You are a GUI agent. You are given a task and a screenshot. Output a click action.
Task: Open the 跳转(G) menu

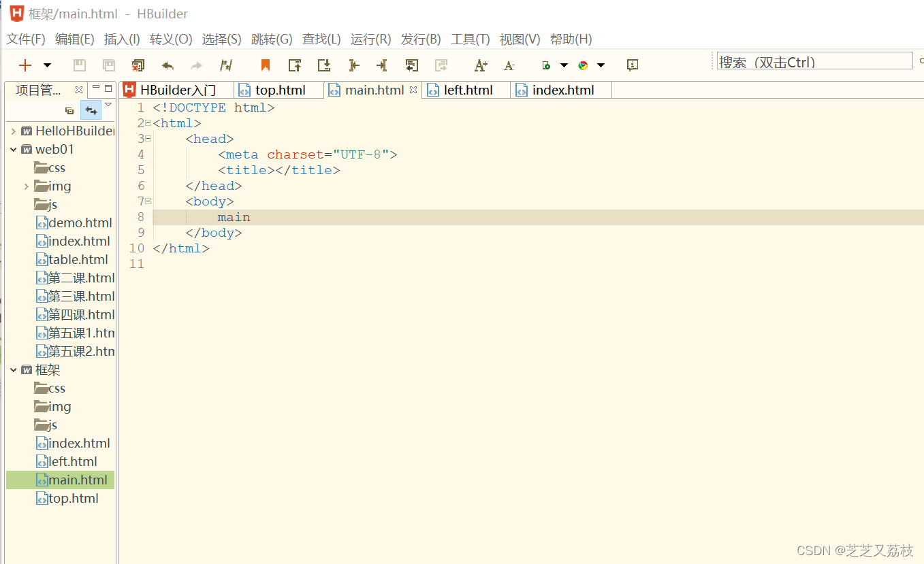(272, 39)
